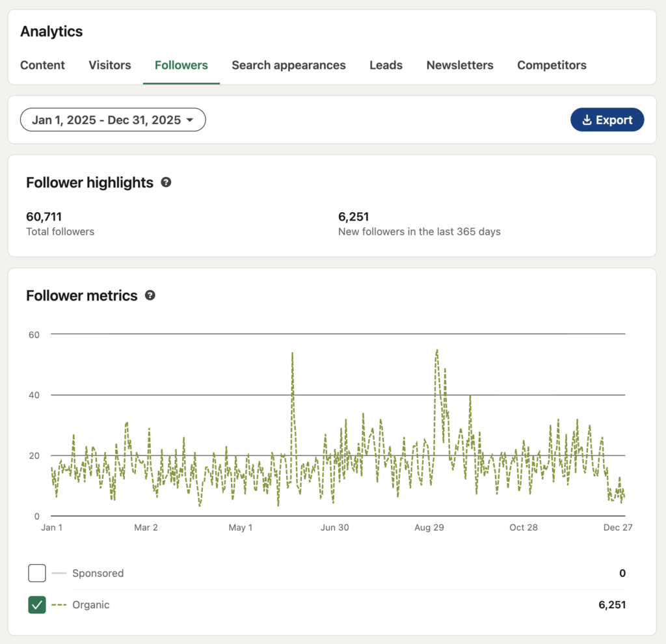Expand the Jan 1 - Dec 31 period picker
The height and width of the screenshot is (644, 666).
pos(113,120)
